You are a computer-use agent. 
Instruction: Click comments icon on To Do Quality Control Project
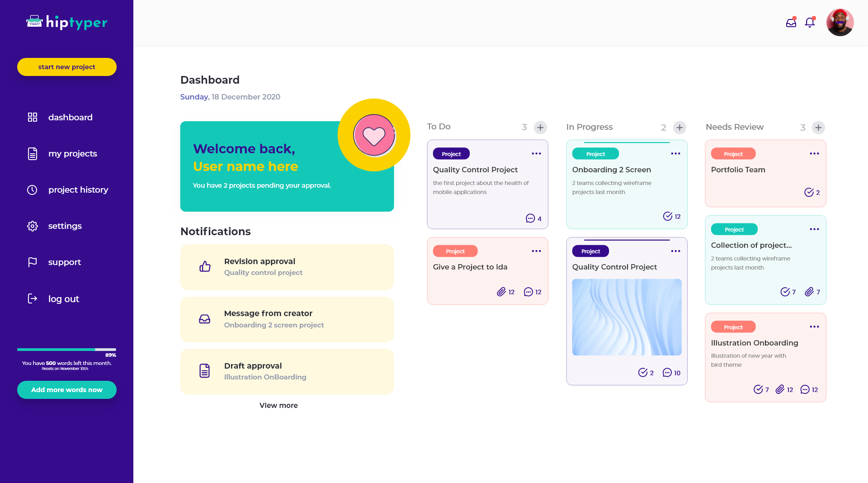530,218
